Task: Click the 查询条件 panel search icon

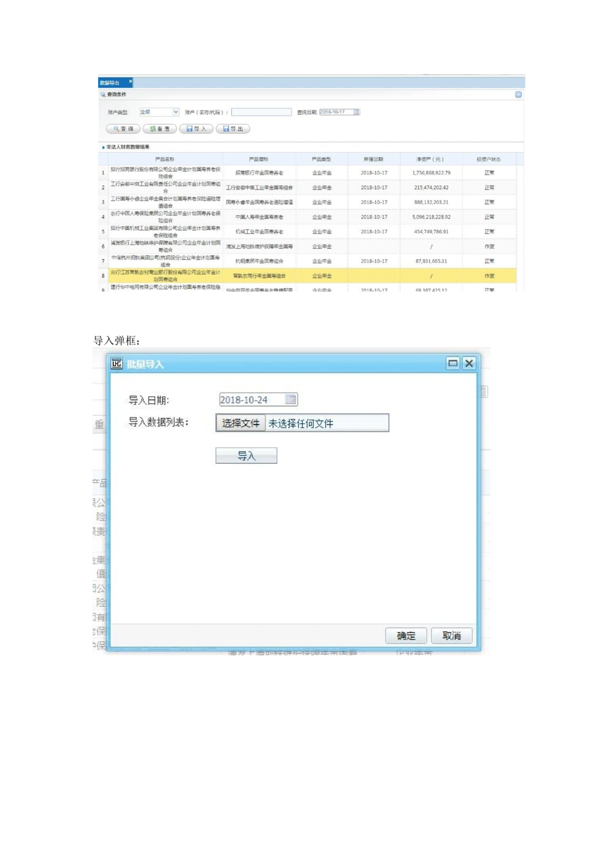Action: click(x=102, y=94)
